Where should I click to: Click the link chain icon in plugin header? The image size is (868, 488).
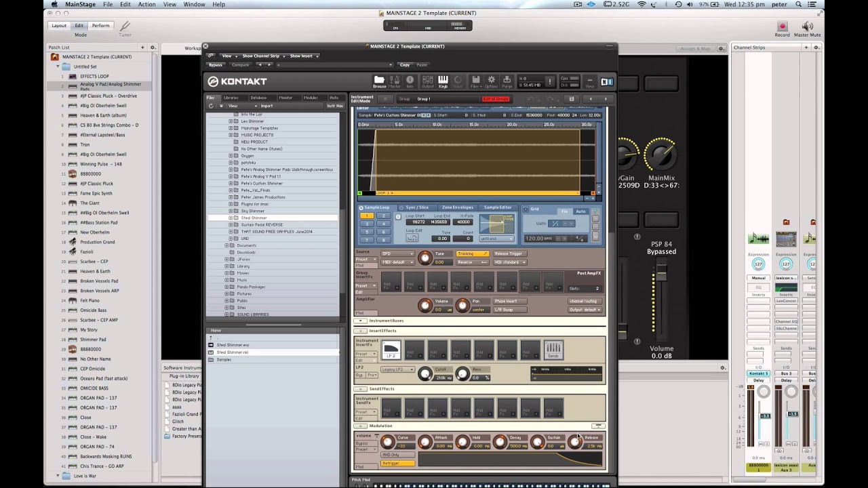[x=211, y=56]
